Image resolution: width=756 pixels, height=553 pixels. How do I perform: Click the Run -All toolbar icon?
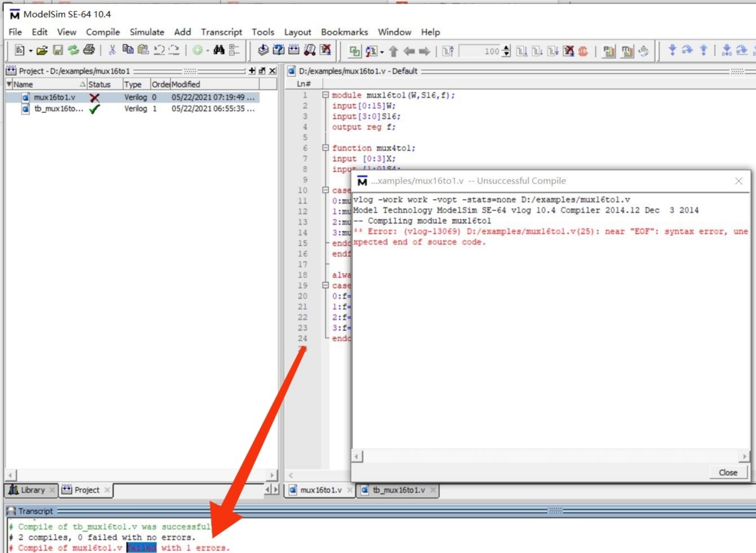[x=551, y=50]
